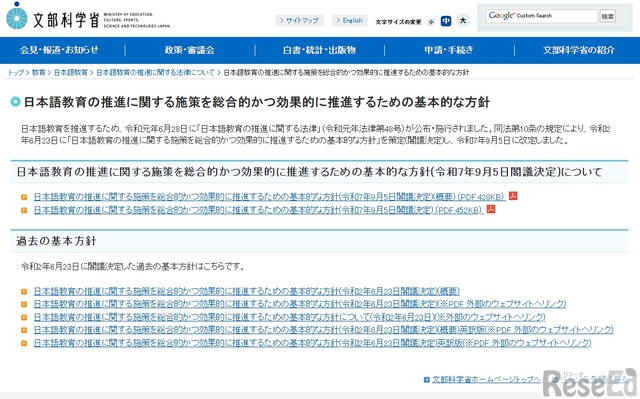Click the bullet icon of the last list link
The height and width of the screenshot is (399, 640).
pos(24,343)
